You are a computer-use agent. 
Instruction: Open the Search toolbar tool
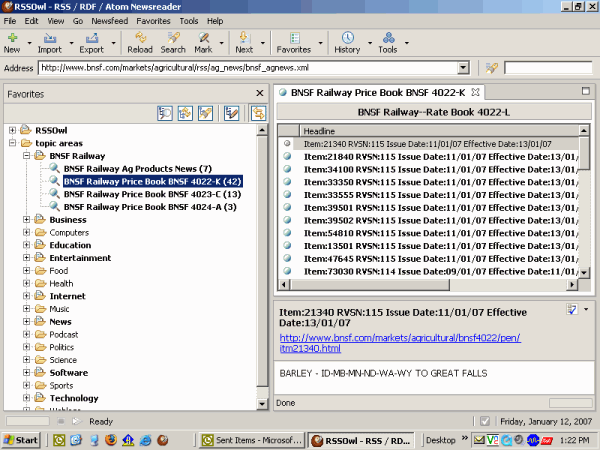(173, 38)
